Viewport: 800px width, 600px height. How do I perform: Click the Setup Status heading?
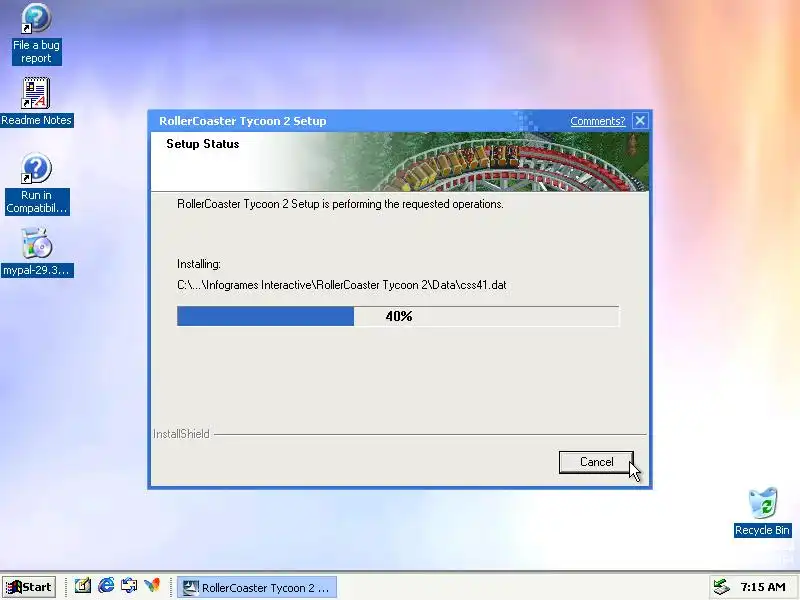pyautogui.click(x=203, y=144)
